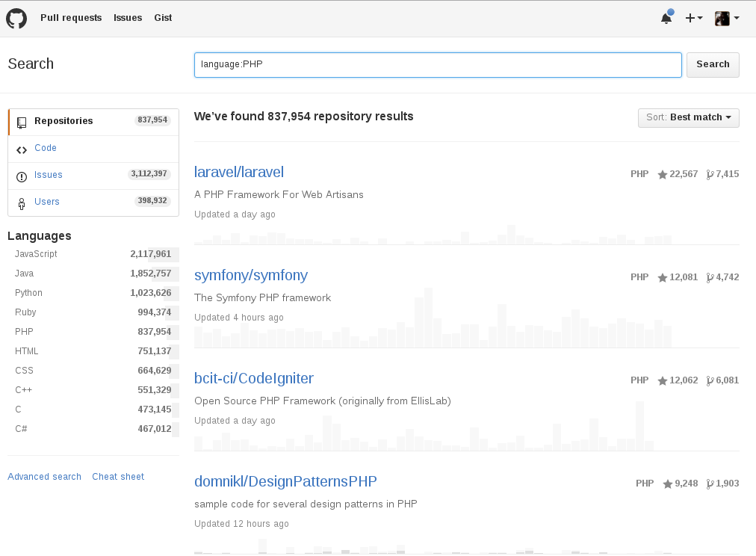Click laravel's fork count 7,415
Viewport: 756px width, 556px height.
point(722,174)
